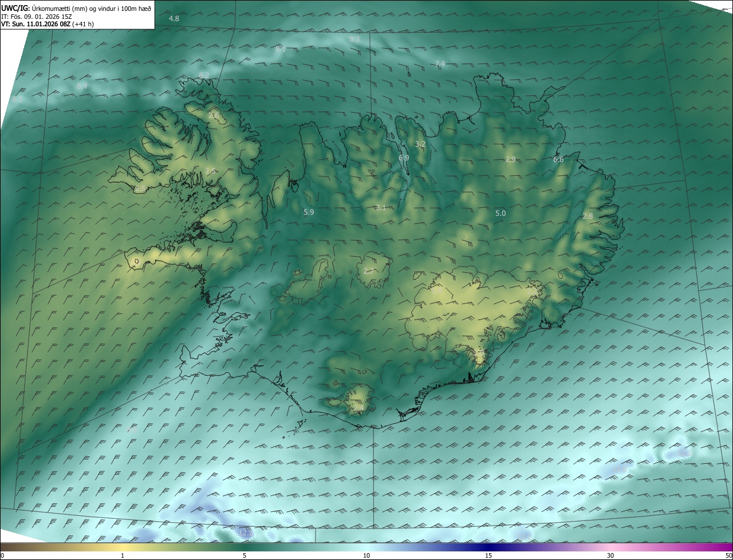Click the 8.5 value label on the map
Screen dimensions: 733x560
[x=17, y=99]
